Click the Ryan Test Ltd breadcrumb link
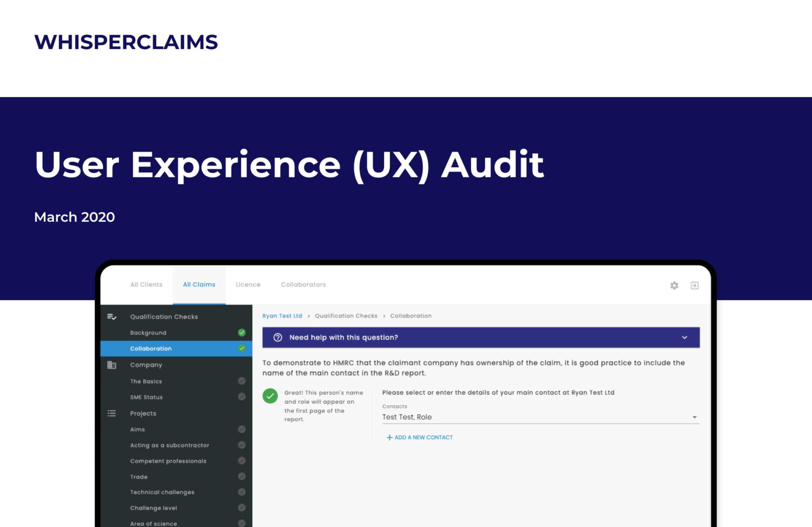The image size is (812, 527). coord(282,316)
